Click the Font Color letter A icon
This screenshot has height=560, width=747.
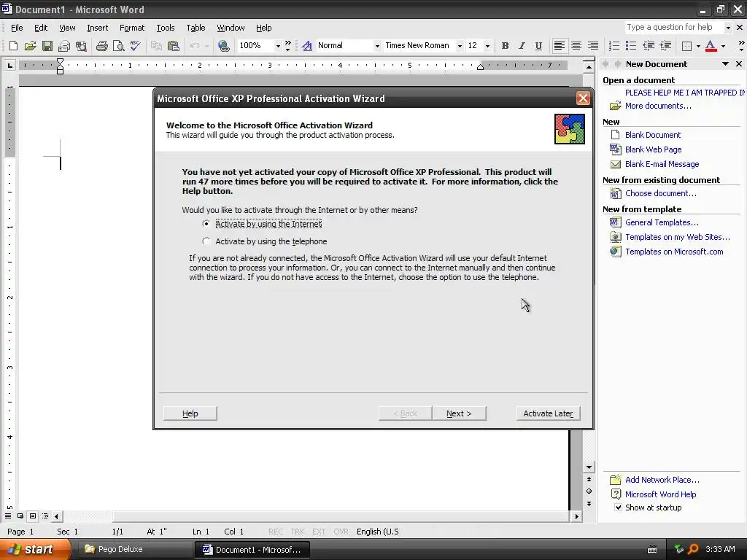[711, 46]
